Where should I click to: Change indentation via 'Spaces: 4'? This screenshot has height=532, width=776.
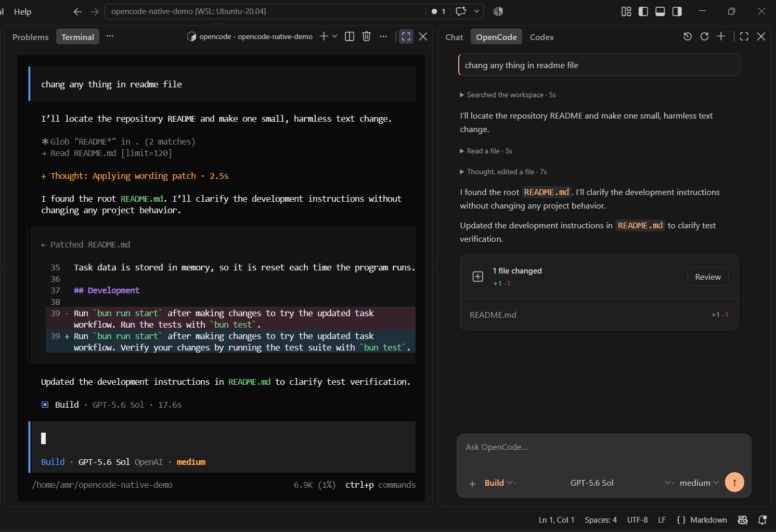click(x=601, y=520)
